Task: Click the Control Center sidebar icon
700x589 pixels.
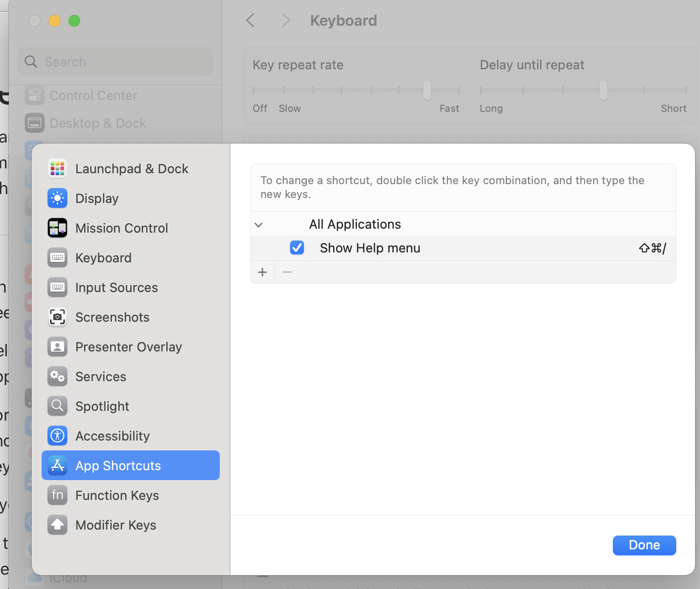Action: (35, 96)
